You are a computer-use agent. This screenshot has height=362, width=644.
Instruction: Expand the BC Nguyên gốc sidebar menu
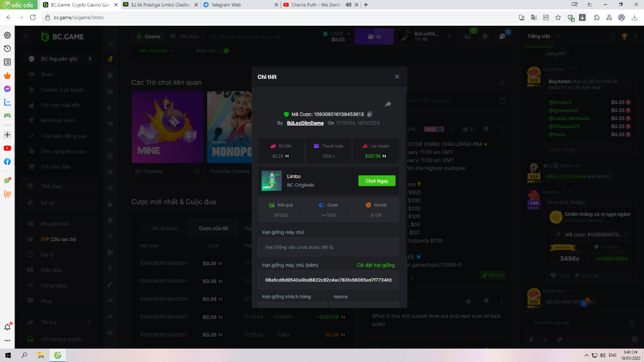(x=90, y=59)
